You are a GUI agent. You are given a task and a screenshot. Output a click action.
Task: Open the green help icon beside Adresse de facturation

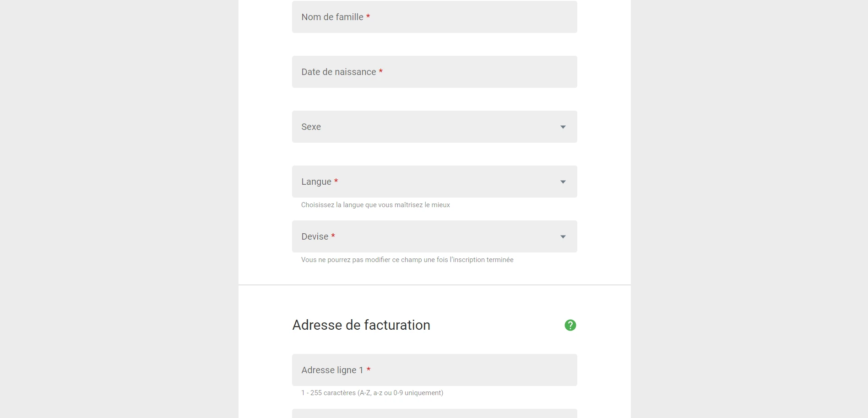[x=570, y=325]
